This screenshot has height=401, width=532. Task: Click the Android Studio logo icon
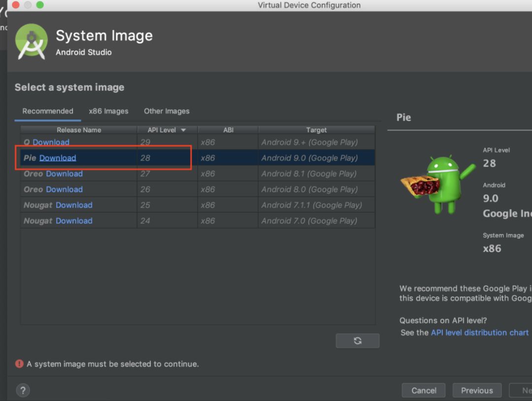coord(32,42)
